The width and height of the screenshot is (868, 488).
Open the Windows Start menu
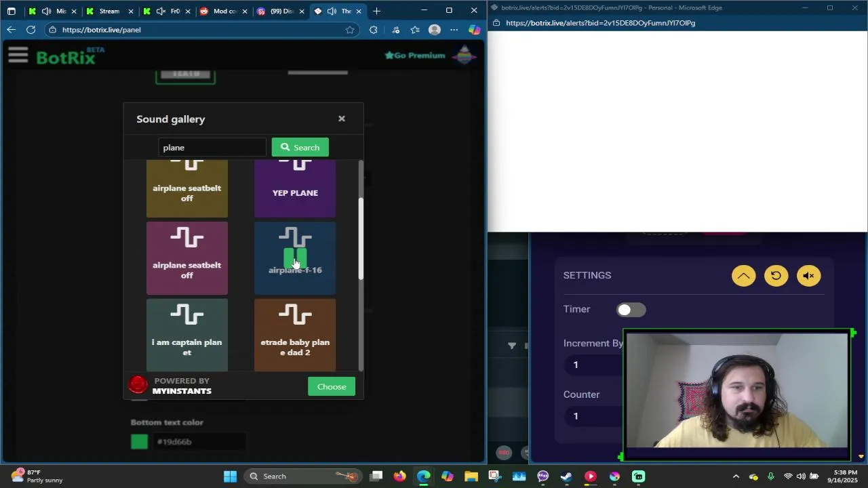tap(230, 476)
